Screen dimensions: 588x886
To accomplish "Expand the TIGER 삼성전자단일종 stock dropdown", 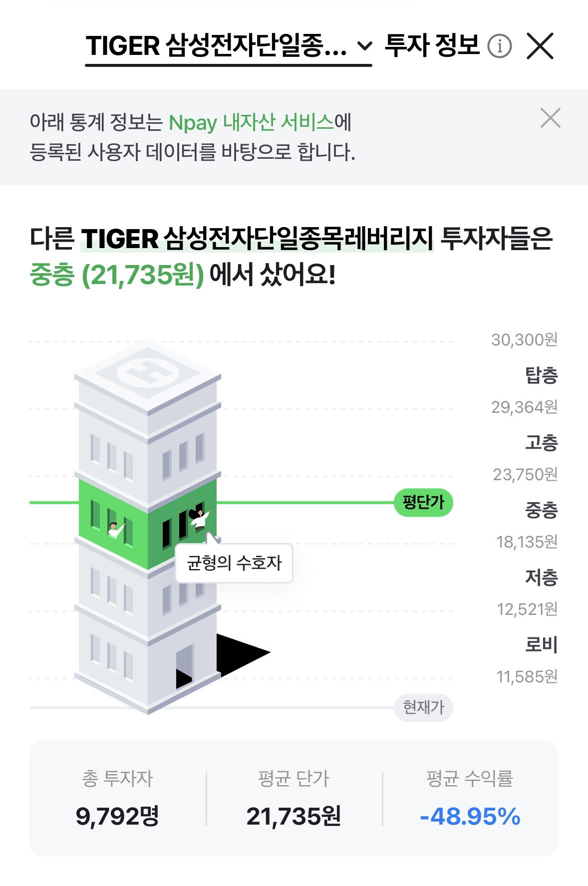I will (x=229, y=46).
